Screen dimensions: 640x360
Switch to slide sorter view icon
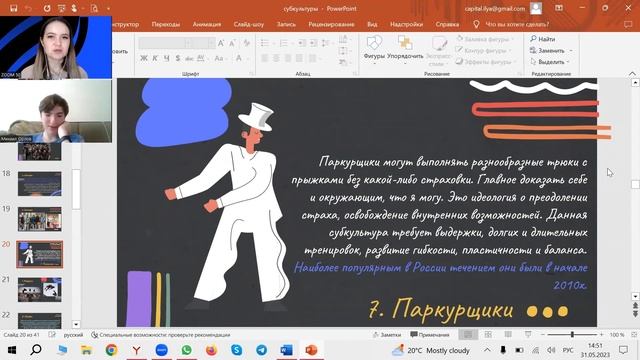[x=488, y=335]
